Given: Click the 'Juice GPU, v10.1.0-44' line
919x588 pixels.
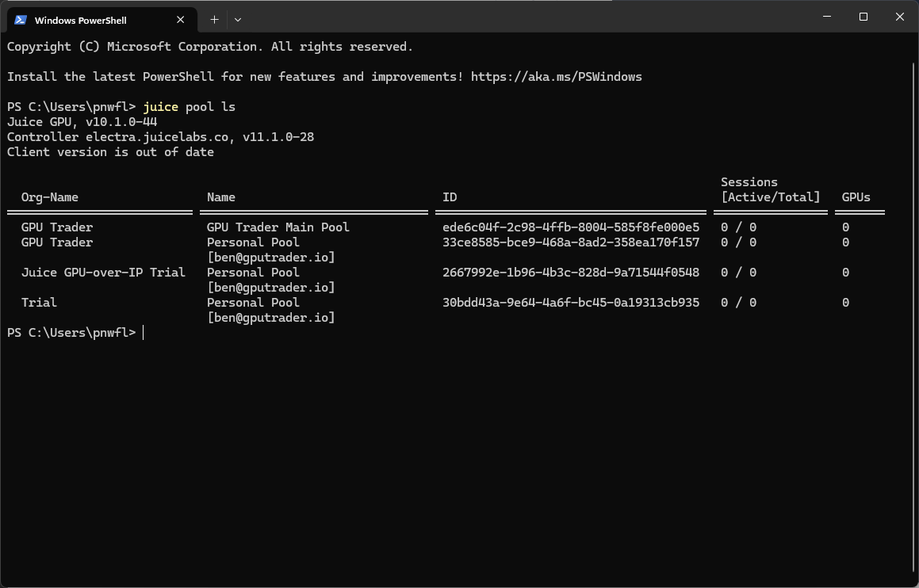Looking at the screenshot, I should 82,122.
